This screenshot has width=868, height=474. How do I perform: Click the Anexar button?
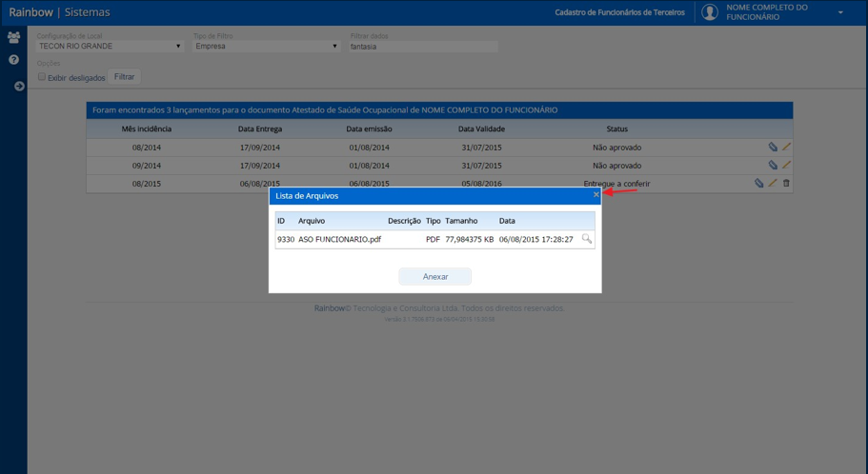point(435,277)
